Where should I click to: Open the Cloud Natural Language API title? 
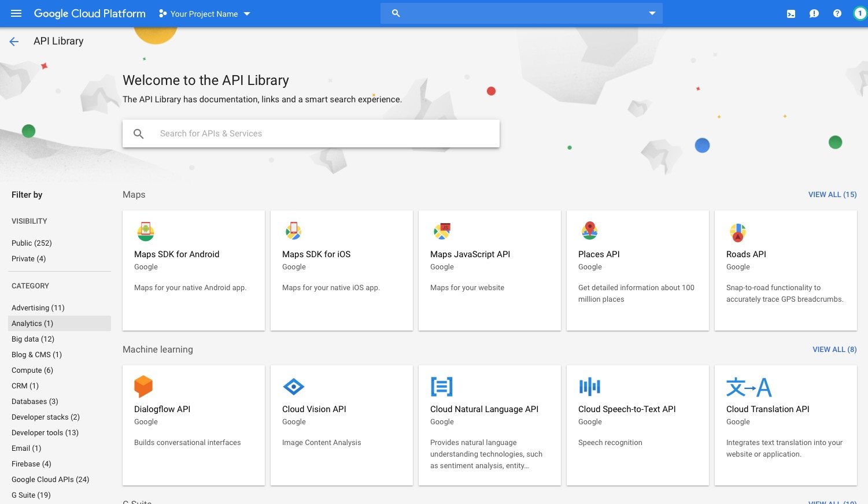point(485,409)
